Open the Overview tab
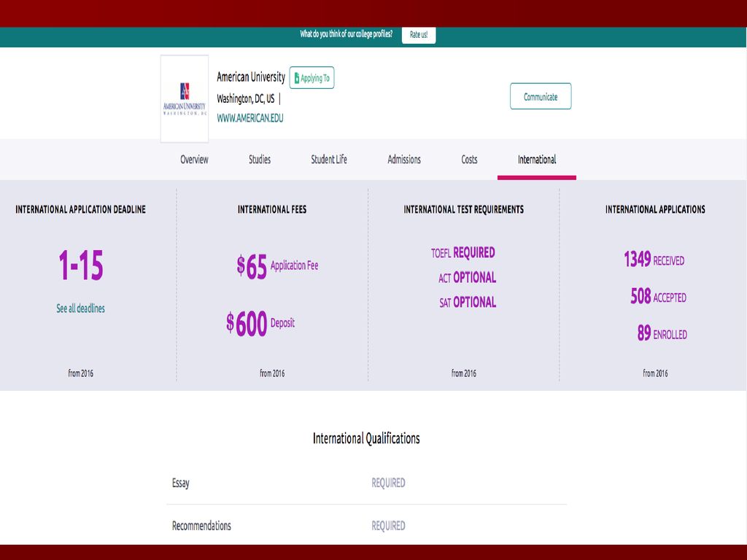Screen dimensions: 747x560 (x=194, y=160)
